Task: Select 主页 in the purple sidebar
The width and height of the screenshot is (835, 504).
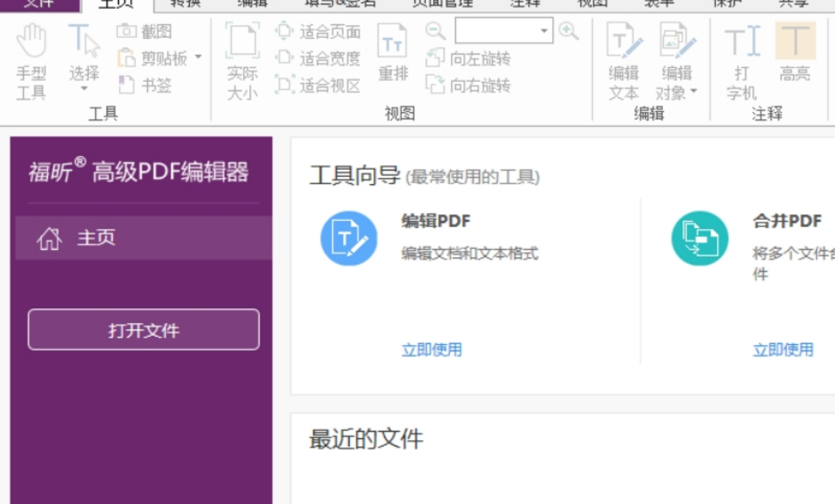Action: point(144,238)
